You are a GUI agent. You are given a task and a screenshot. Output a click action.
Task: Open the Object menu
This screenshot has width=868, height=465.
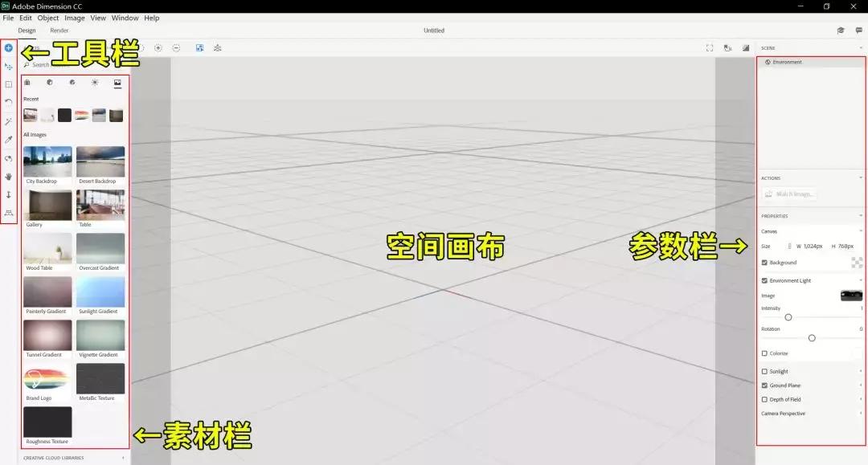47,18
